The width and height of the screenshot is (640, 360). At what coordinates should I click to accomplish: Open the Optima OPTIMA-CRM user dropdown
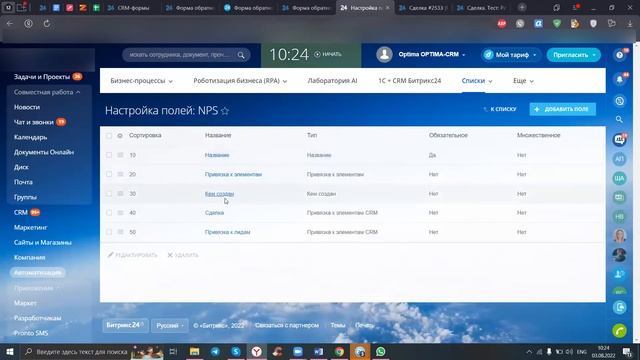point(432,54)
